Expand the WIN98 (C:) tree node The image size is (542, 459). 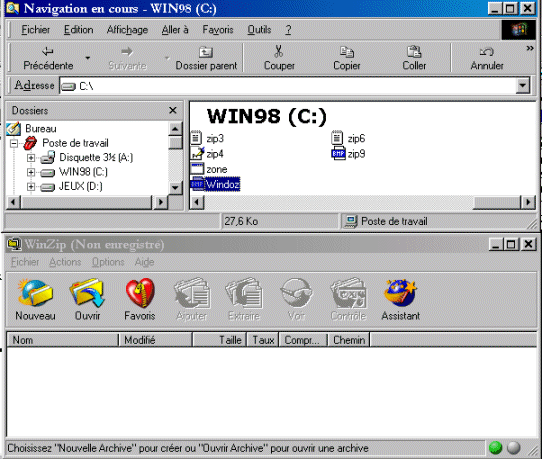coord(31,172)
